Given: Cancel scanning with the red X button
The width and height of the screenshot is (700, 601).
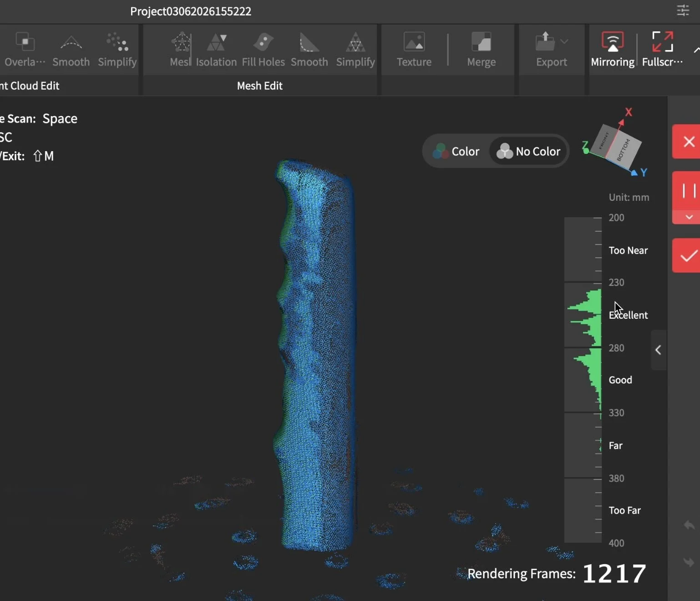Looking at the screenshot, I should pos(689,142).
